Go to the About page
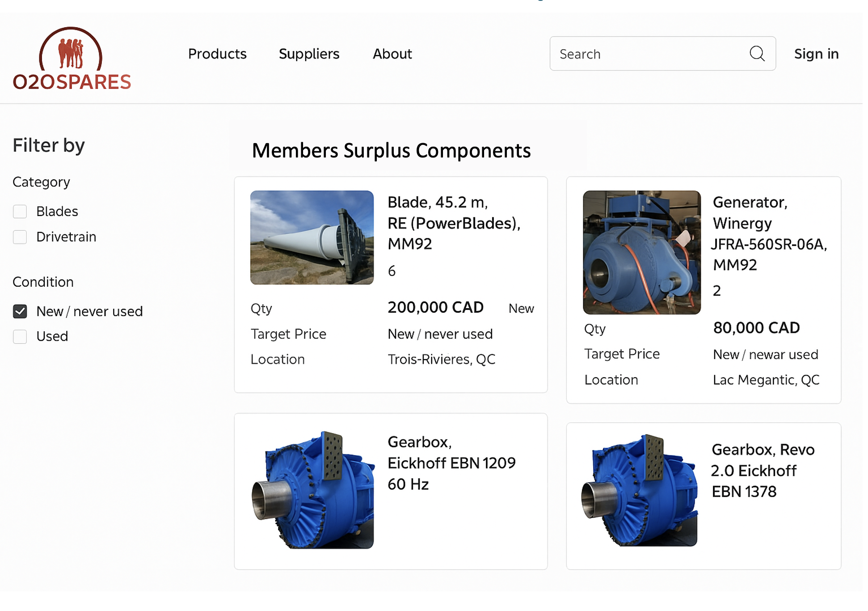The image size is (868, 611). tap(392, 54)
